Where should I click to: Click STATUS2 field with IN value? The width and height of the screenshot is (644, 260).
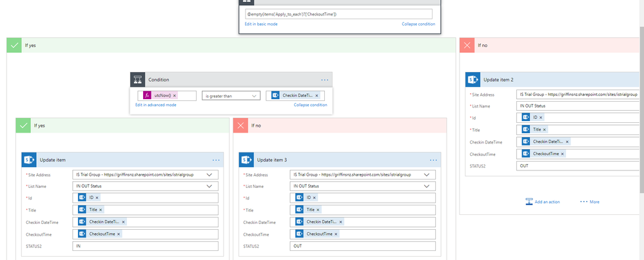[x=146, y=246]
